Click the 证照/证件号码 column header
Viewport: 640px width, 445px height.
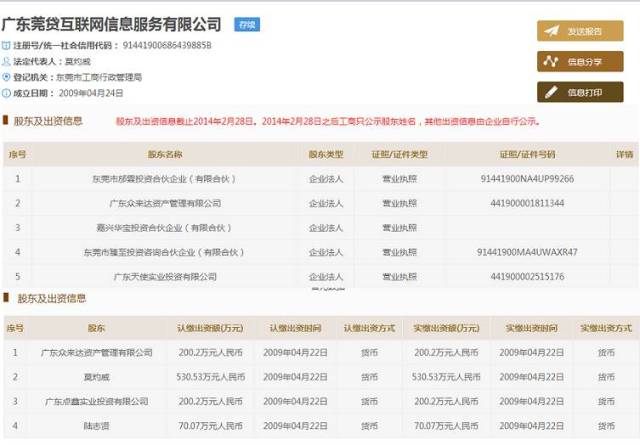527,154
